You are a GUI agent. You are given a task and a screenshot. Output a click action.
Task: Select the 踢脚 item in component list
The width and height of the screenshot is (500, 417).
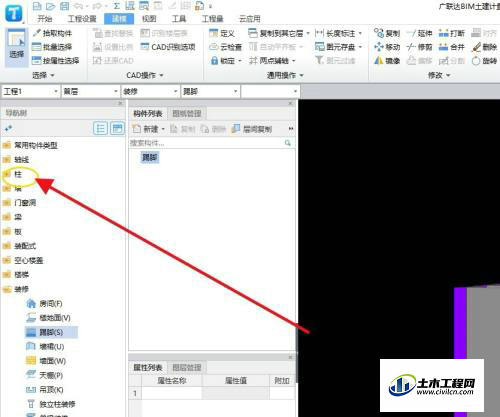[x=150, y=157]
